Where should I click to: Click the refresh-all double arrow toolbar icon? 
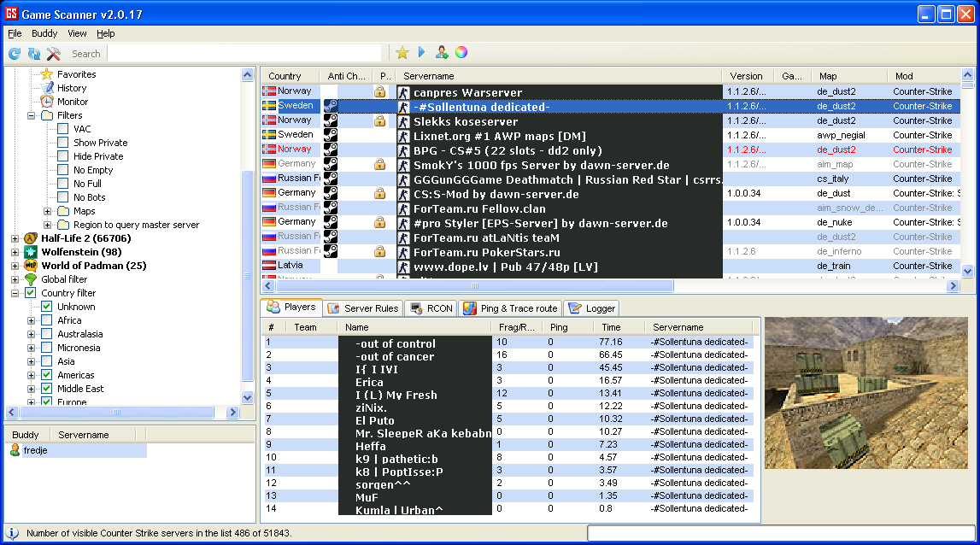pyautogui.click(x=34, y=54)
